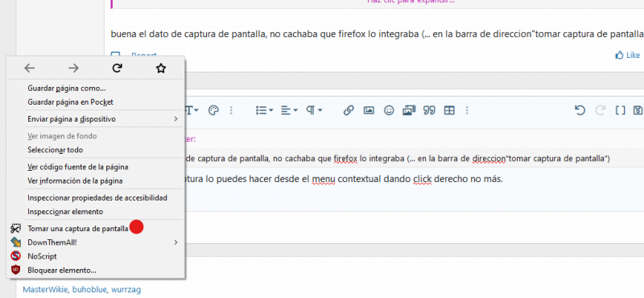644x298 pixels.
Task: Open more options after the palette icon
Action: pyautogui.click(x=231, y=110)
